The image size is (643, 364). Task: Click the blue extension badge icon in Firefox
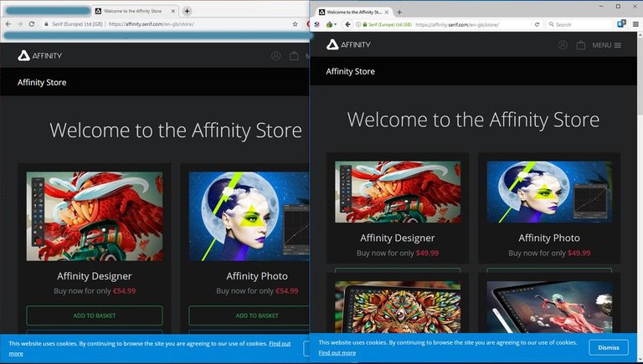[x=621, y=23]
